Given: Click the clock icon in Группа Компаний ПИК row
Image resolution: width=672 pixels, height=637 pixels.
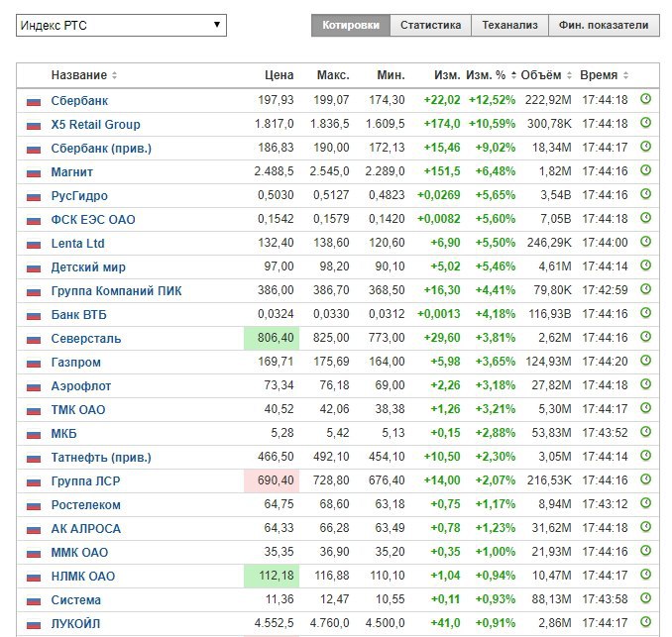Looking at the screenshot, I should pos(645,289).
